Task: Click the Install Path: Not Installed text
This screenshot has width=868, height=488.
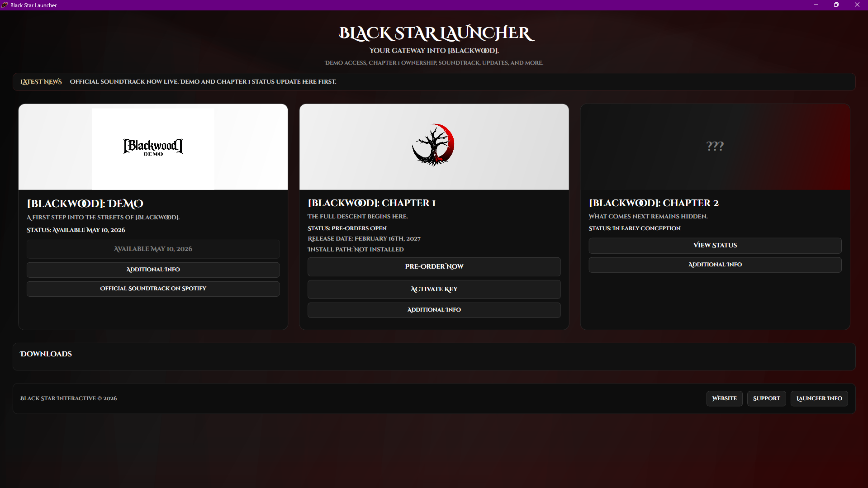Action: [356, 250]
